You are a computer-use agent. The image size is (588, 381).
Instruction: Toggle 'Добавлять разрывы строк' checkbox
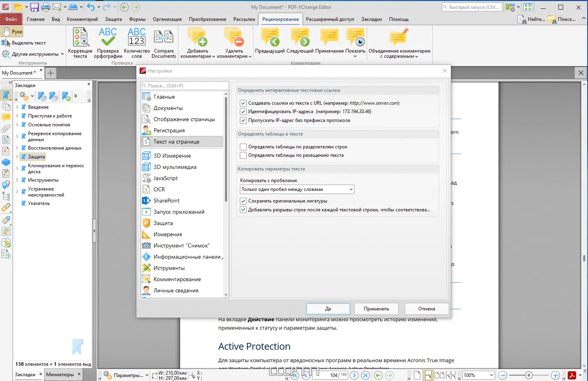(243, 210)
